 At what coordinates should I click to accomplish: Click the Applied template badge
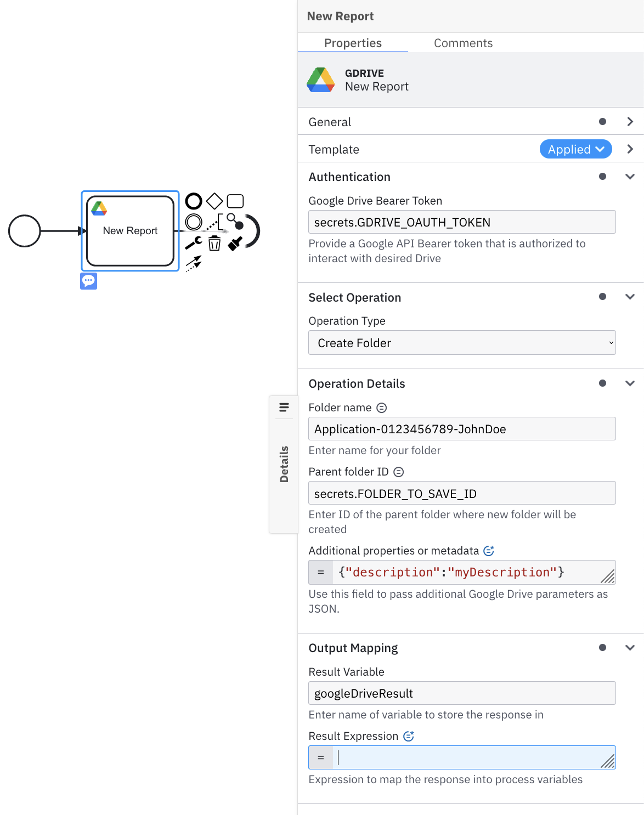click(575, 149)
